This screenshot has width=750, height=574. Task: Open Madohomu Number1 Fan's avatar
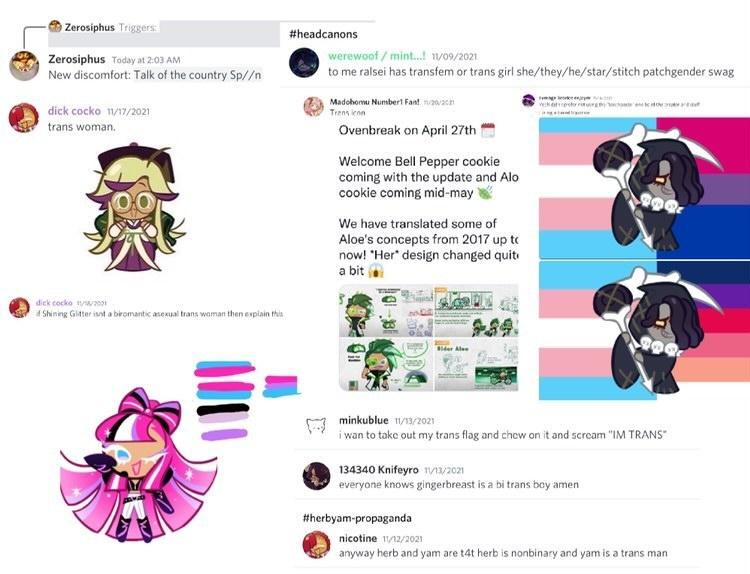click(x=314, y=106)
